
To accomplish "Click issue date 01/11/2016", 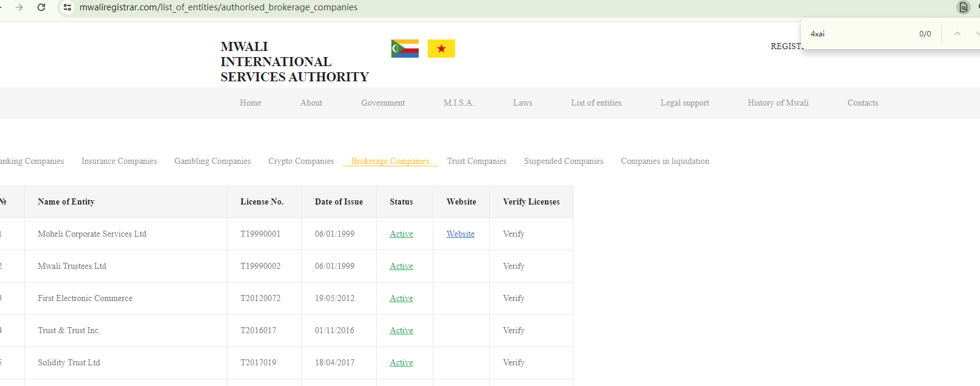I will [334, 331].
